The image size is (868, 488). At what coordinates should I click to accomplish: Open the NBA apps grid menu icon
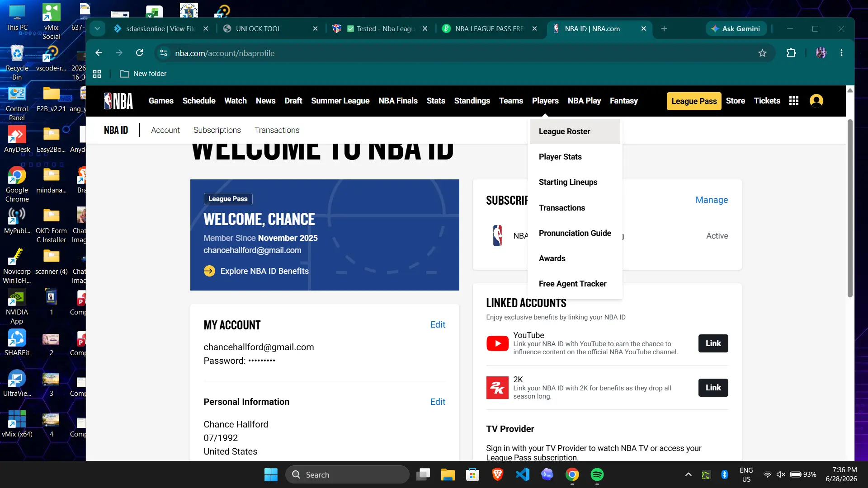[793, 101]
